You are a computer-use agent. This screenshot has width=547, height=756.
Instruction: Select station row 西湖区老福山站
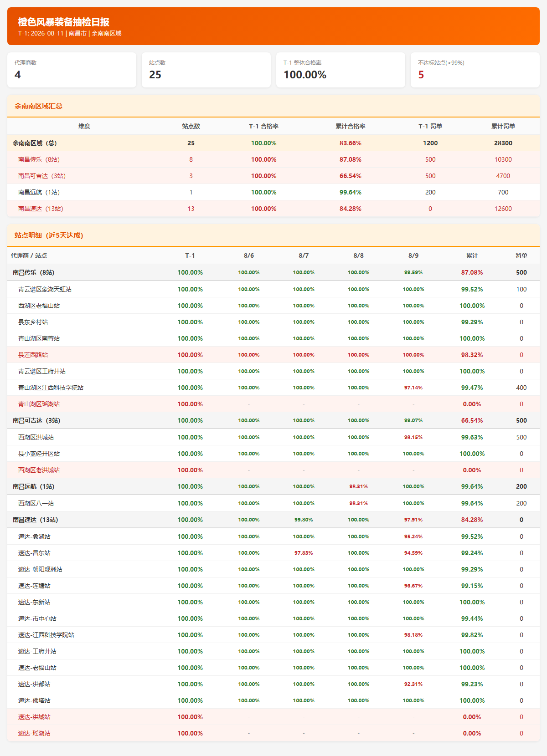(273, 306)
